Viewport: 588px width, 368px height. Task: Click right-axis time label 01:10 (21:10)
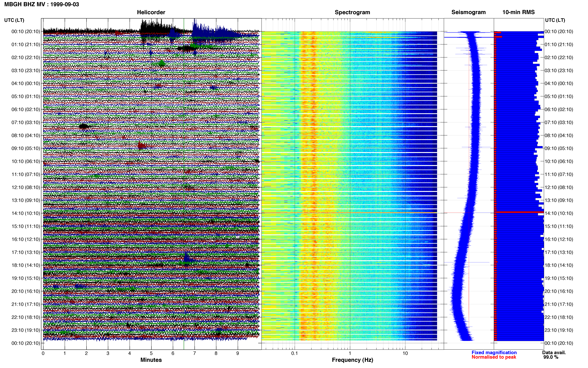[x=559, y=45]
